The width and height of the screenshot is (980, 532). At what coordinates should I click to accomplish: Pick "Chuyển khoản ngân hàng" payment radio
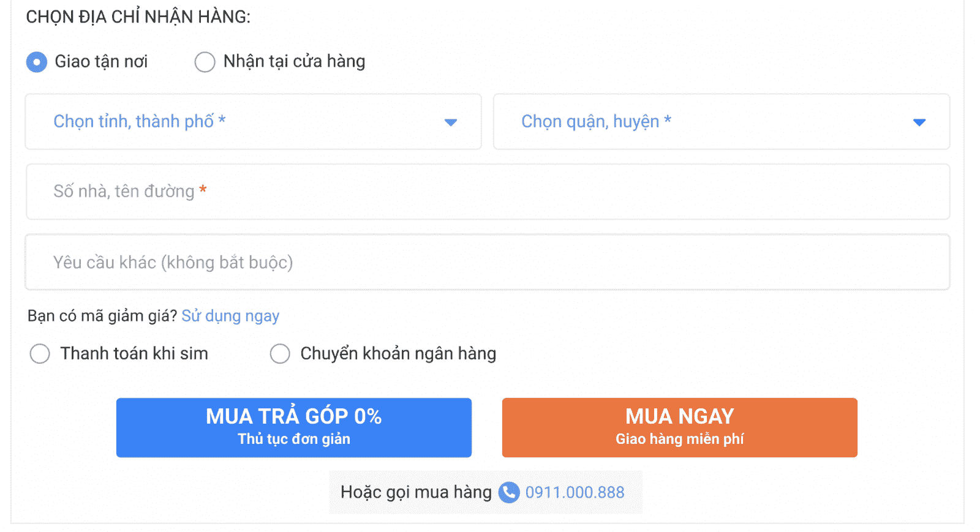[x=280, y=354]
